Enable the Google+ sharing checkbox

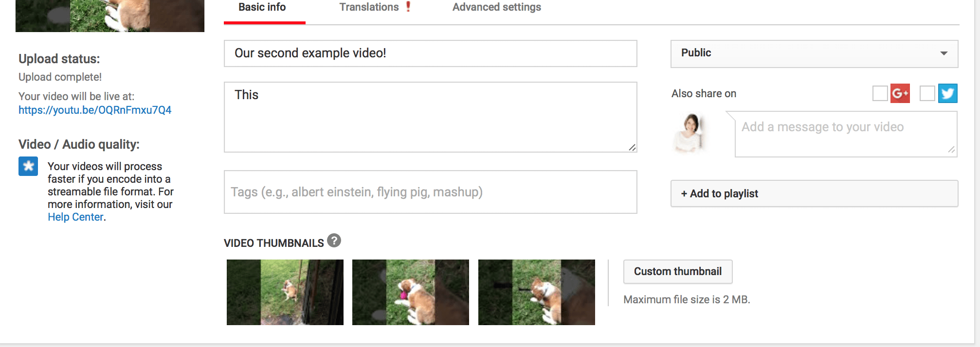click(x=880, y=93)
